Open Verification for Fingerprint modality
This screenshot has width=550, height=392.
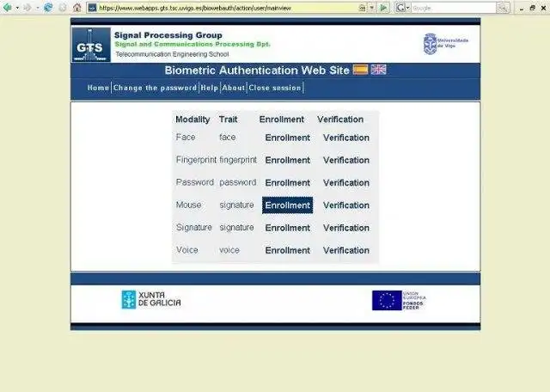pos(346,160)
